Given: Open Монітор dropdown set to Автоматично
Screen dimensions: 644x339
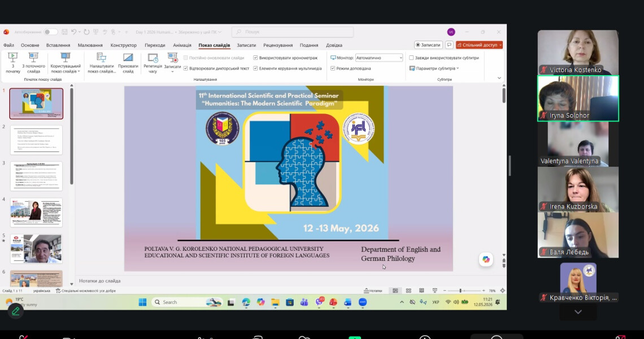Looking at the screenshot, I should (379, 58).
